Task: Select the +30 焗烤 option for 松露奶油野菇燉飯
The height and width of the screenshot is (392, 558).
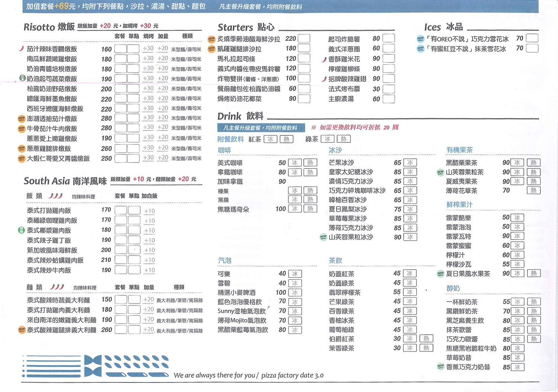Action: (148, 89)
